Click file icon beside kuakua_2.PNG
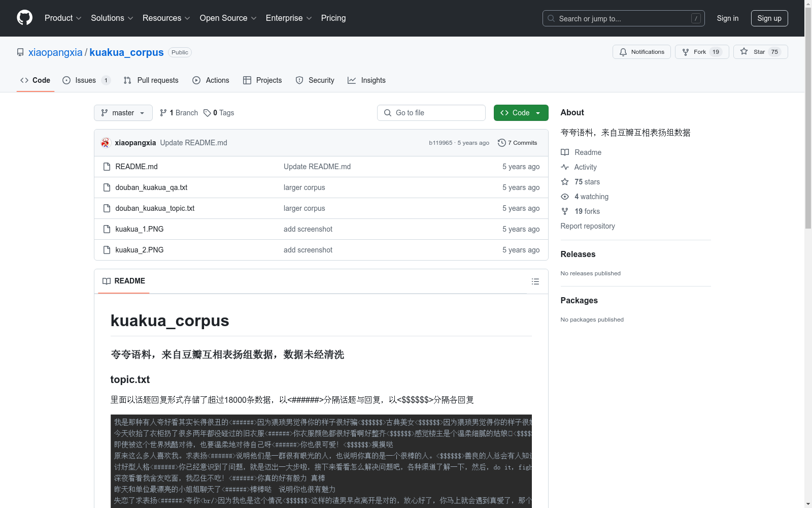 [107, 250]
